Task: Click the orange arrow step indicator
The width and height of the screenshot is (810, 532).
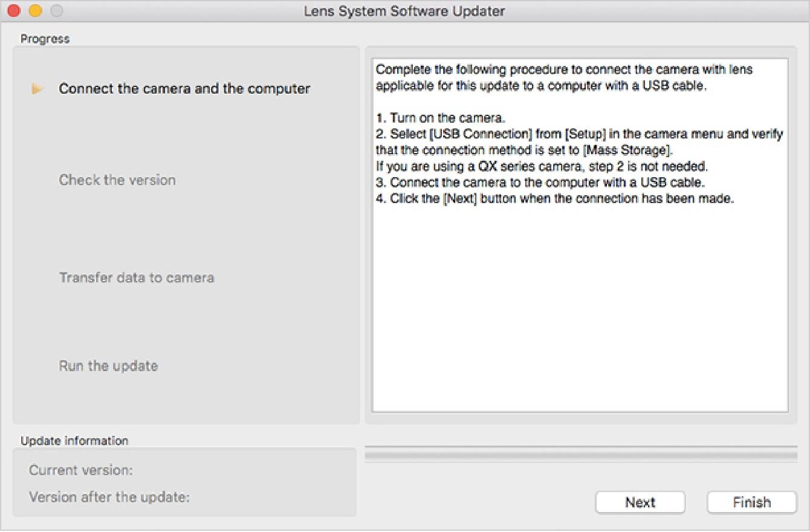Action: tap(37, 89)
